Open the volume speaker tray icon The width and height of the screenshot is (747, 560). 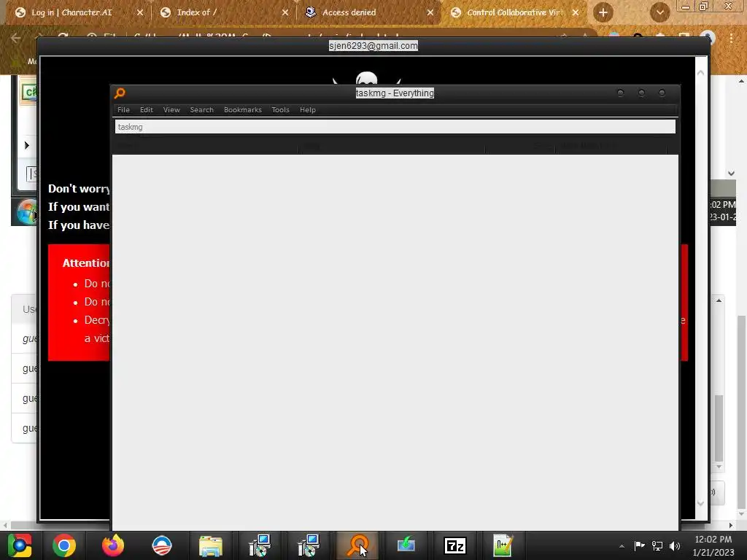(x=675, y=545)
